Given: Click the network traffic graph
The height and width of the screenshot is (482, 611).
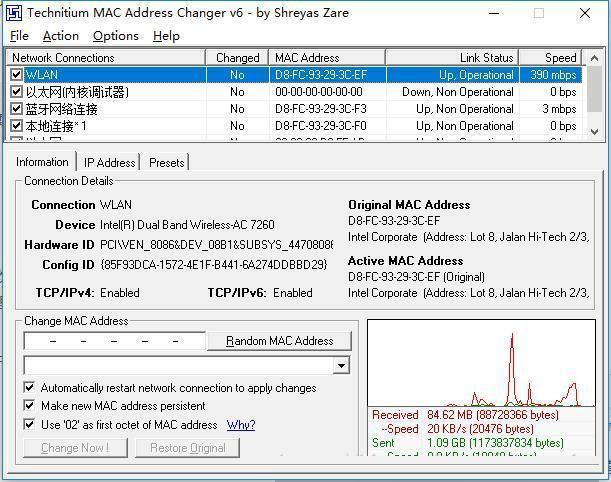Looking at the screenshot, I should pyautogui.click(x=481, y=363).
